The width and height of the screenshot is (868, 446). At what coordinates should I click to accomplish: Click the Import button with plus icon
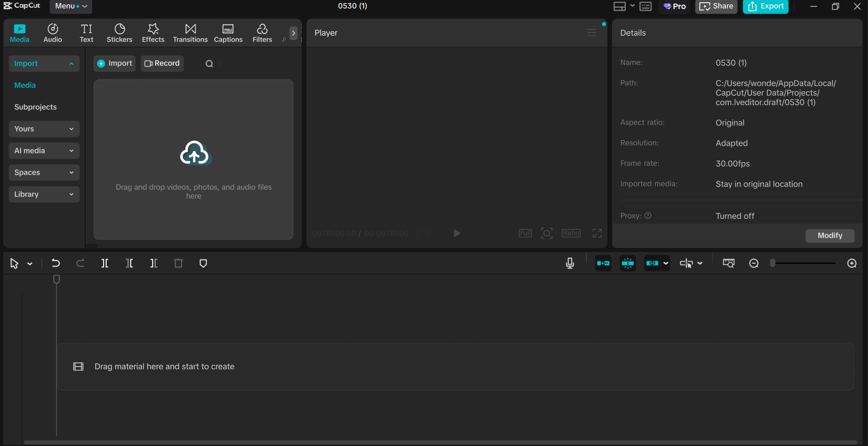(114, 64)
